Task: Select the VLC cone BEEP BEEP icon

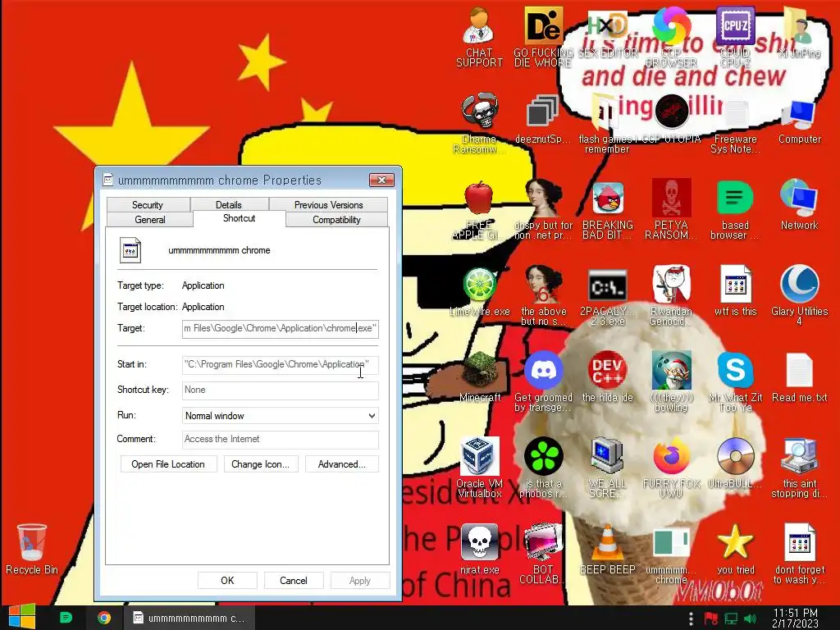Action: (608, 549)
